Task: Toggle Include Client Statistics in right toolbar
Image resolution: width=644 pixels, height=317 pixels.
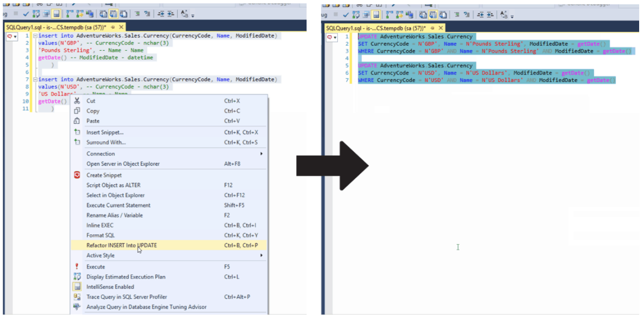Action: [409, 15]
